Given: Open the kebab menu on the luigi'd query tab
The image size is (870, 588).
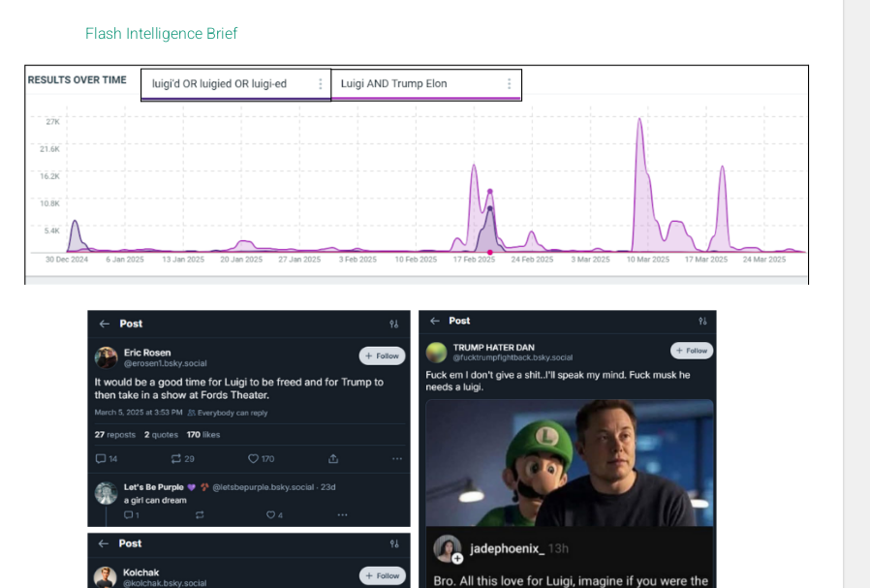Looking at the screenshot, I should click(320, 83).
